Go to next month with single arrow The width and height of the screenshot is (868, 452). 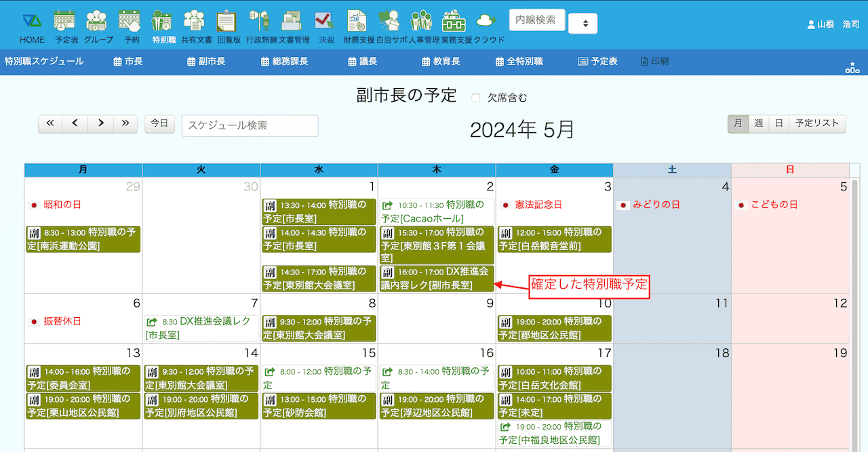click(x=100, y=123)
